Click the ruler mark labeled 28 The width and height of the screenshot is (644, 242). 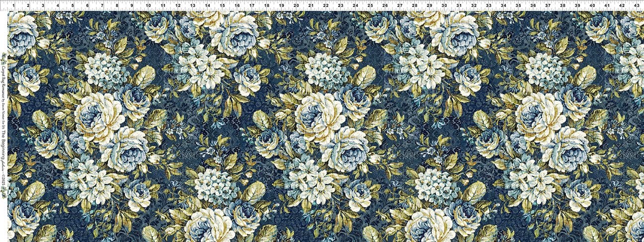pos(414,5)
